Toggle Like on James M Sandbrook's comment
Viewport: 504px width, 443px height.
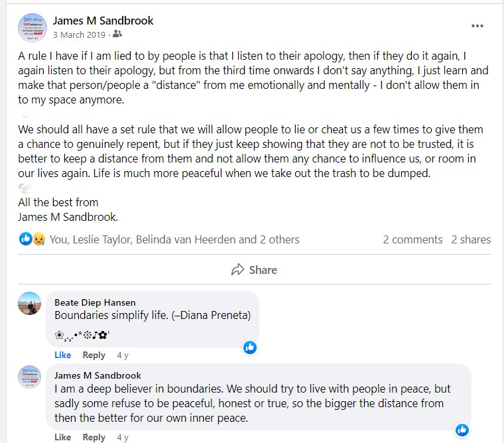point(63,437)
